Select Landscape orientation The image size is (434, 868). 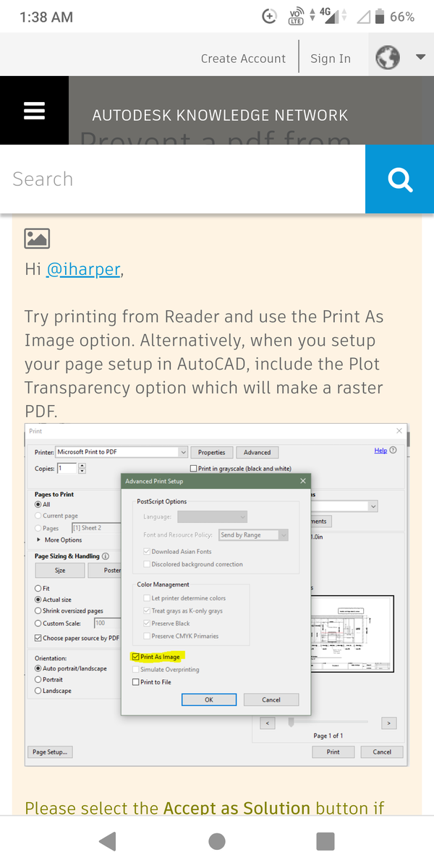(38, 691)
